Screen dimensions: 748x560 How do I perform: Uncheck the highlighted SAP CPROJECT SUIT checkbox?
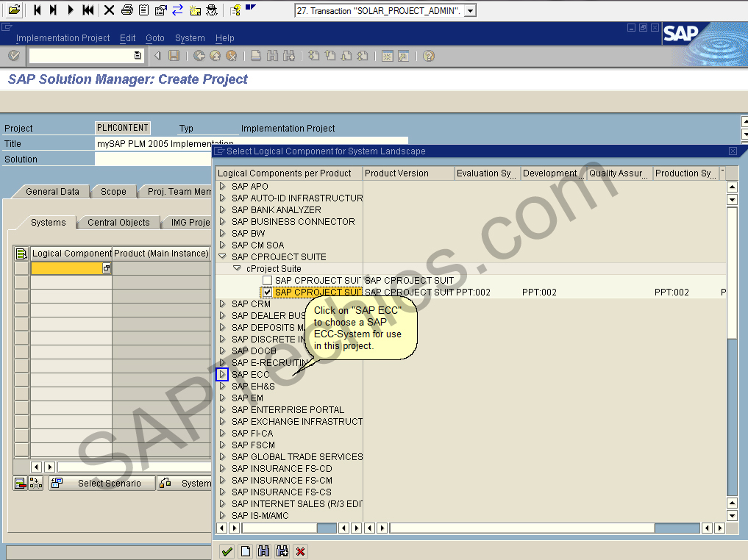(267, 292)
